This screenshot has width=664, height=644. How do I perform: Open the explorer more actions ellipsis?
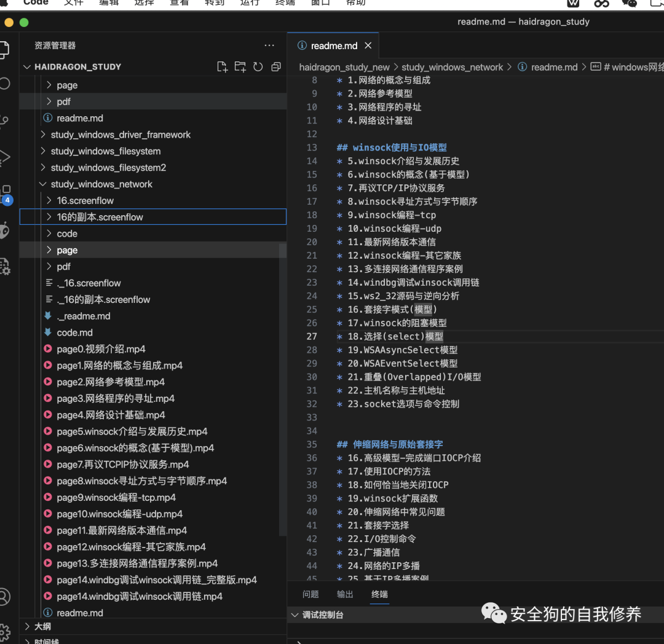tap(269, 45)
